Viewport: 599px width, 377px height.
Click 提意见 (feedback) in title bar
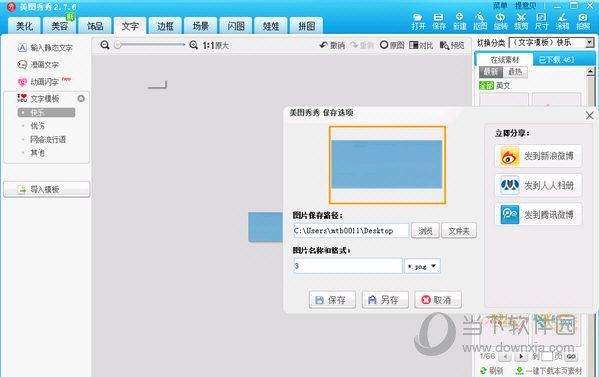coord(525,6)
